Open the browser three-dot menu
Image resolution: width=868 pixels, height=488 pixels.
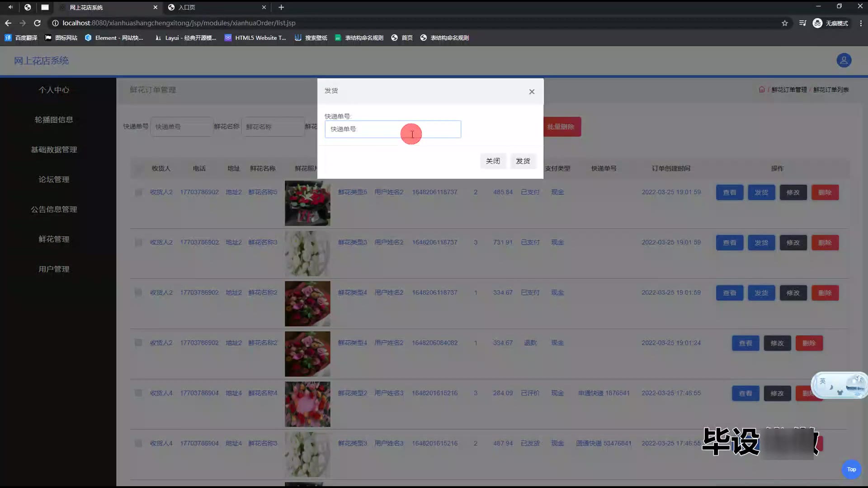861,23
